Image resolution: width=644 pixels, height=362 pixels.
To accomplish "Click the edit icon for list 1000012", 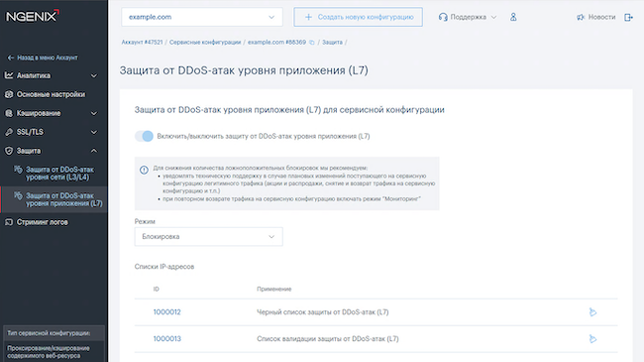I will [592, 312].
